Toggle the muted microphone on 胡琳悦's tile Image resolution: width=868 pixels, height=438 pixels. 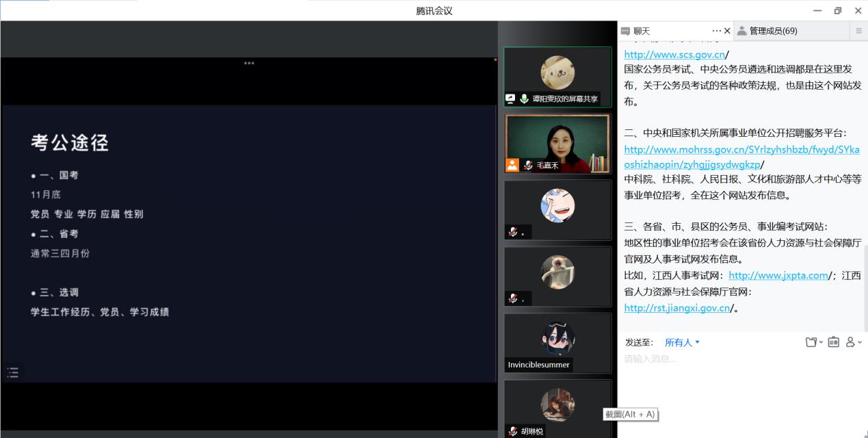tap(513, 431)
